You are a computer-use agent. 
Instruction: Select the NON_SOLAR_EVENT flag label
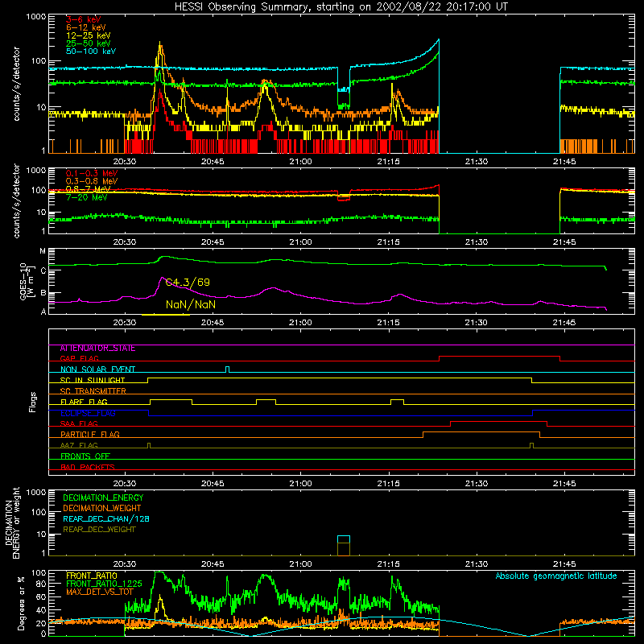coord(97,369)
